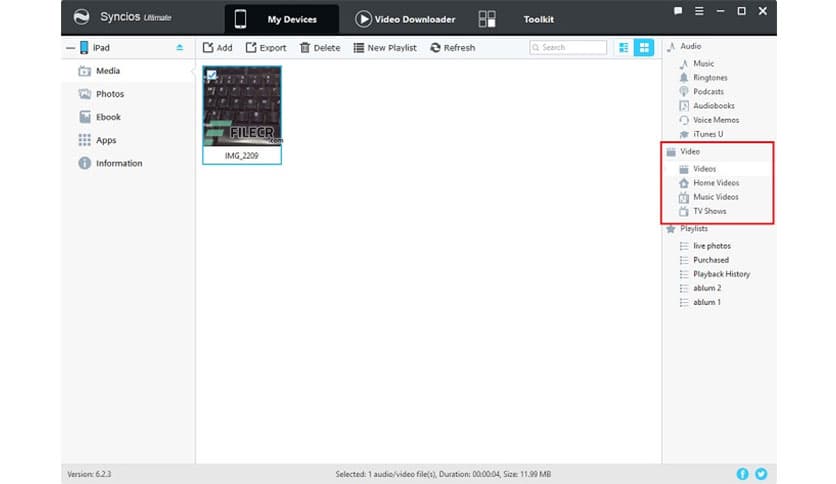Viewport: 836px width, 484px height.
Task: Click the Toolkit grid icon
Action: pyautogui.click(x=487, y=19)
